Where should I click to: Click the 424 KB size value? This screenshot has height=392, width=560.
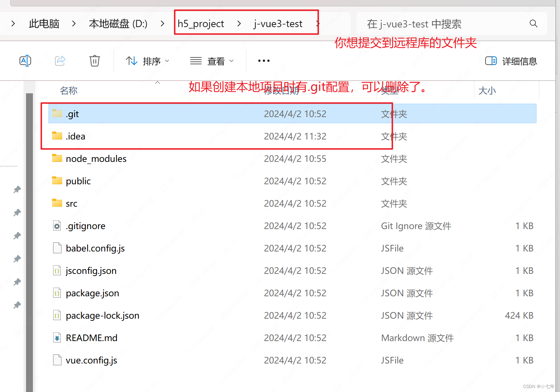(519, 315)
